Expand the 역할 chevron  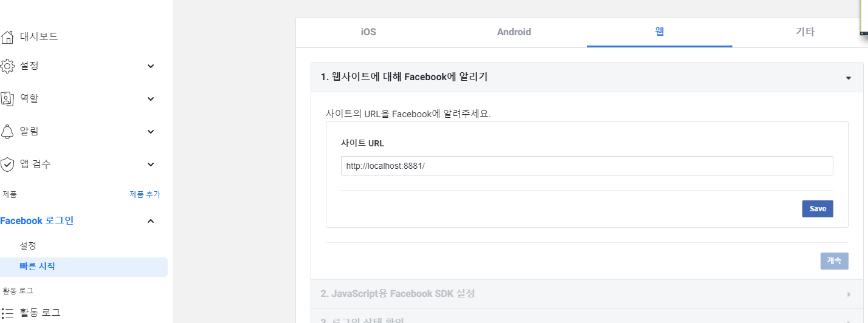coord(151,98)
